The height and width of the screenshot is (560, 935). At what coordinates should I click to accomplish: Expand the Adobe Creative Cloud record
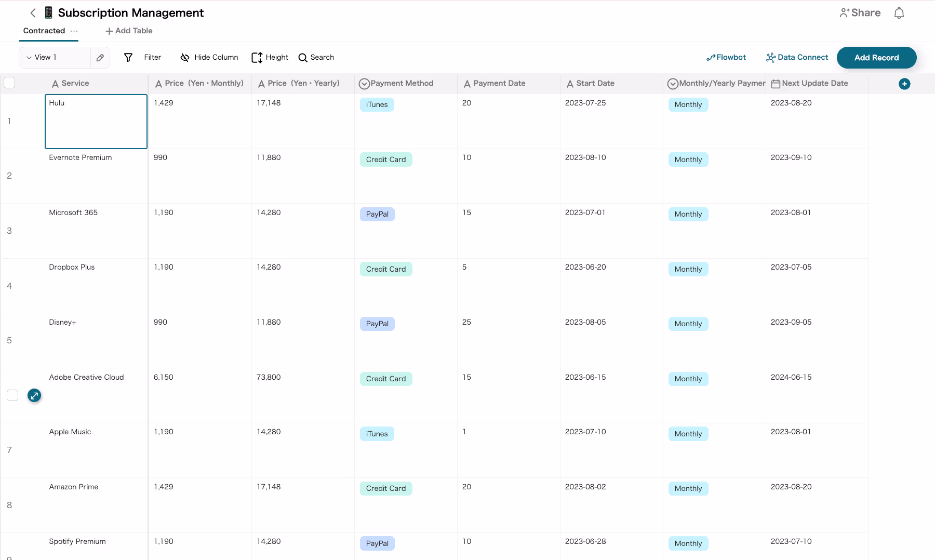[x=34, y=395]
